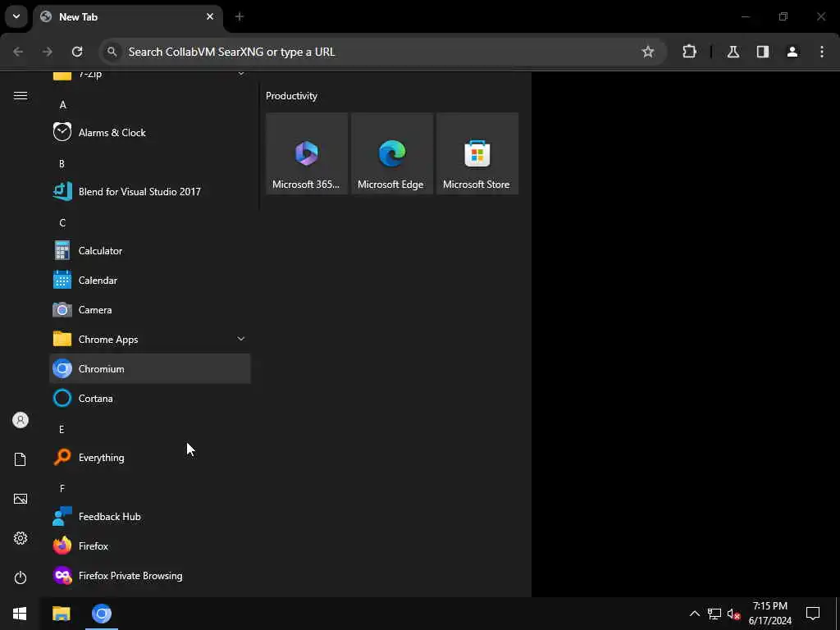The width and height of the screenshot is (840, 630).
Task: Expand the Start menu hamburger button
Action: (21, 95)
